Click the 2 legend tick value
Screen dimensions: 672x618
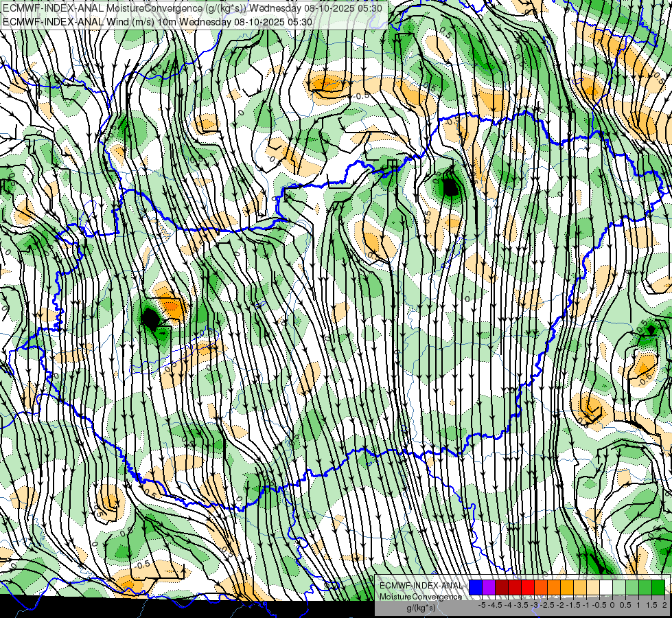(x=664, y=605)
